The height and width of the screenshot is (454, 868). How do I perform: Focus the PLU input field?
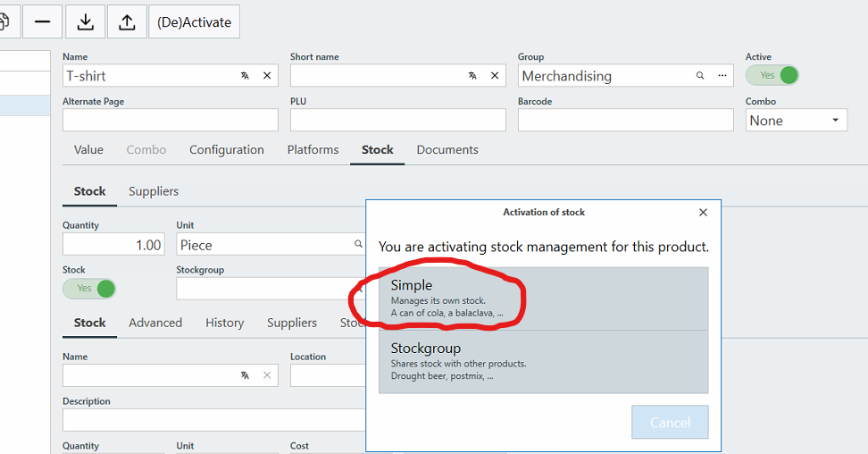[x=398, y=121]
